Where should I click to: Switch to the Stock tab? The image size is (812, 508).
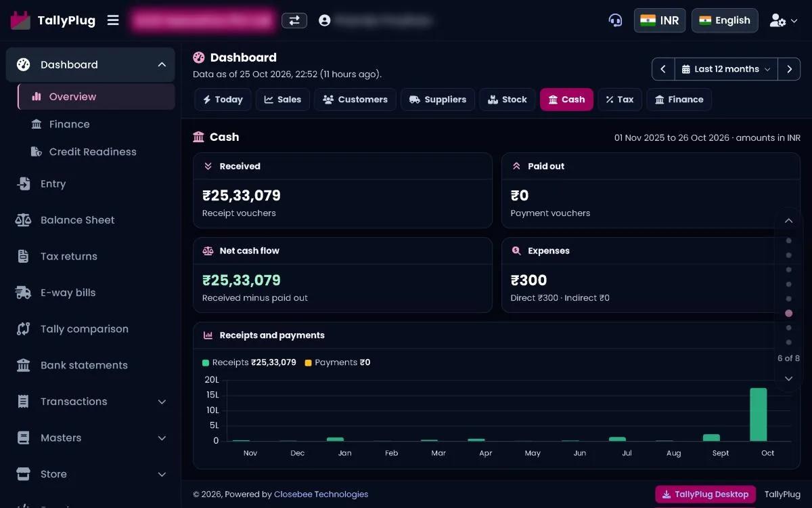(x=507, y=100)
